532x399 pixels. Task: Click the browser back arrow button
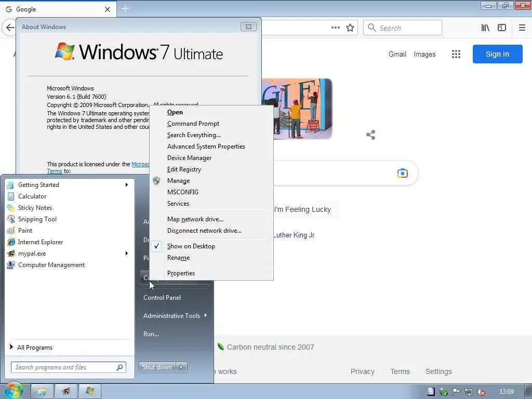pyautogui.click(x=10, y=28)
